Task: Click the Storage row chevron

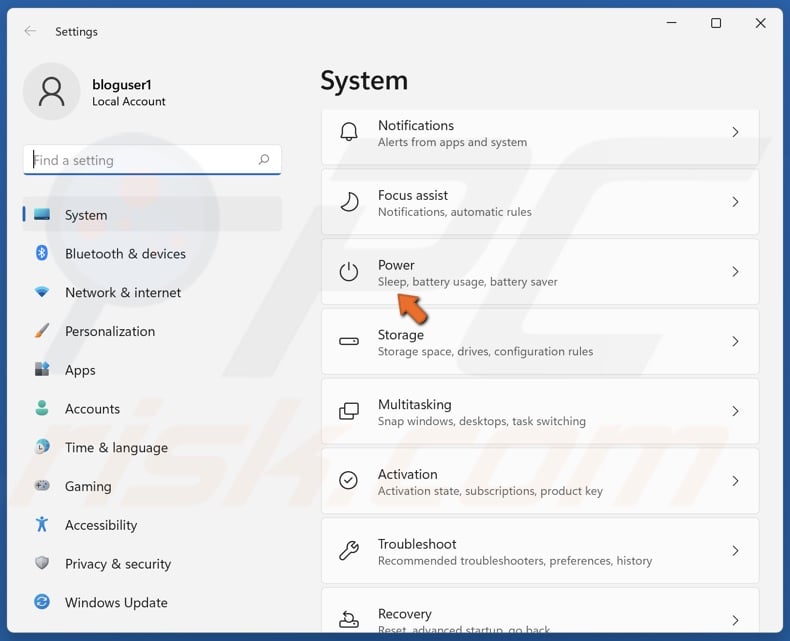Action: pos(735,341)
